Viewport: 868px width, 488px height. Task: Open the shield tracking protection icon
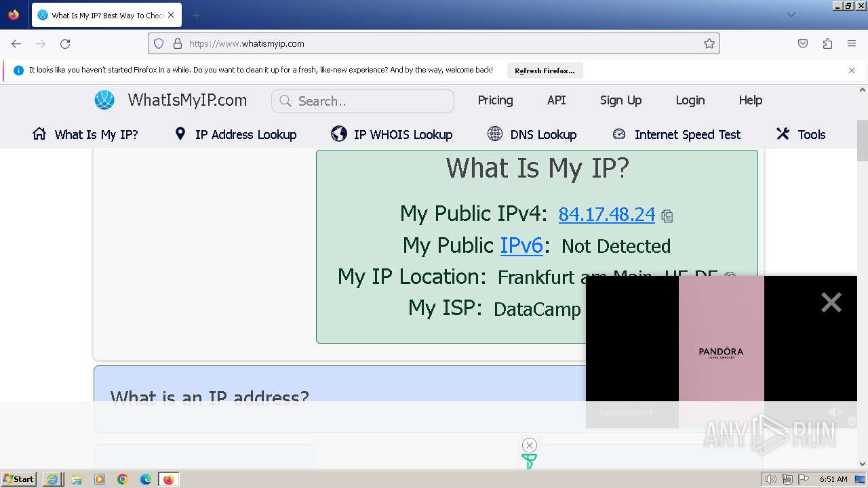click(x=159, y=43)
